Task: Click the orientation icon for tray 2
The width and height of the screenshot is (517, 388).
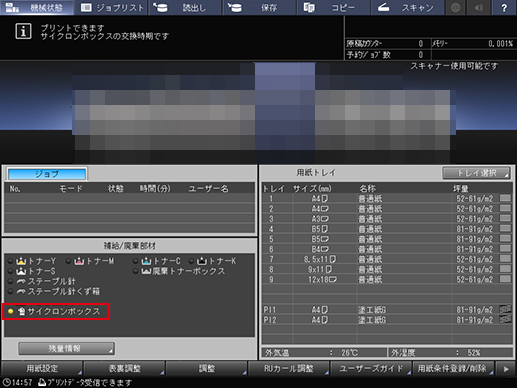Action: 325,209
